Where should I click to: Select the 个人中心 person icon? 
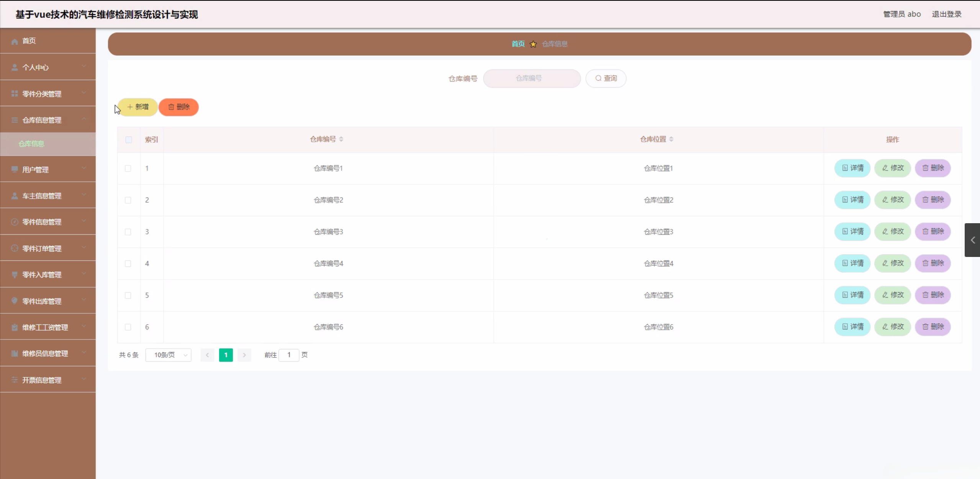coord(15,67)
